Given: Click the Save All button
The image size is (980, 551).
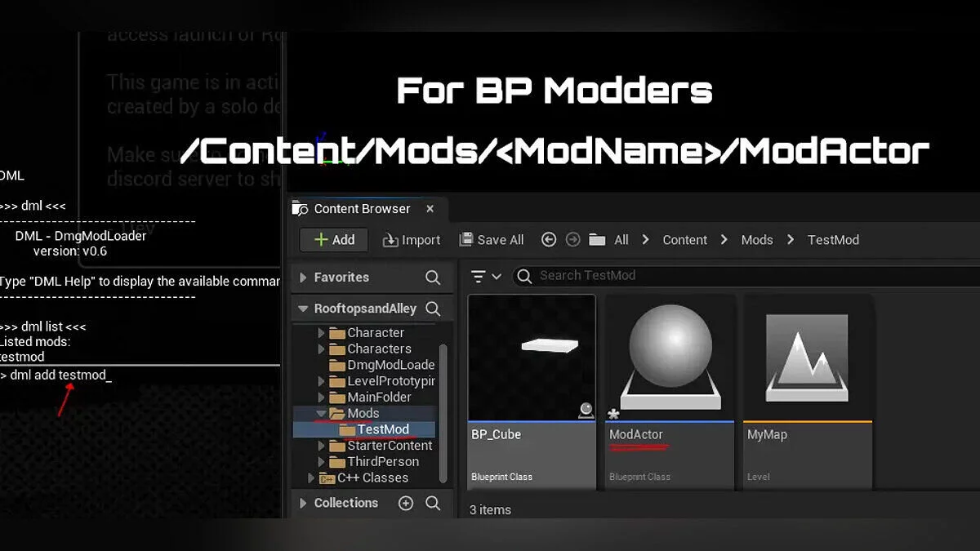Looking at the screenshot, I should (492, 239).
